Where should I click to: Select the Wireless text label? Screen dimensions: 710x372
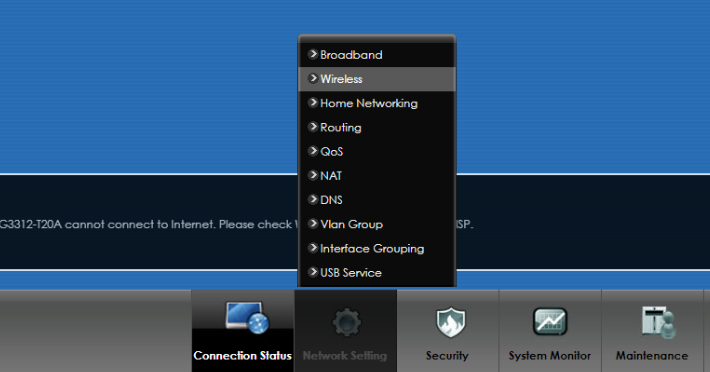tap(341, 79)
